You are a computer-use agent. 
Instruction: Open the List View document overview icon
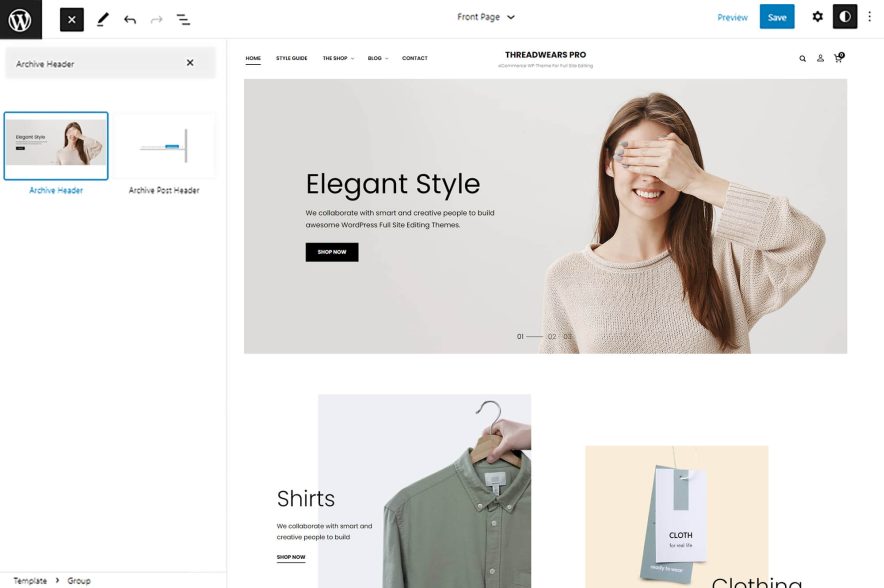pos(183,18)
